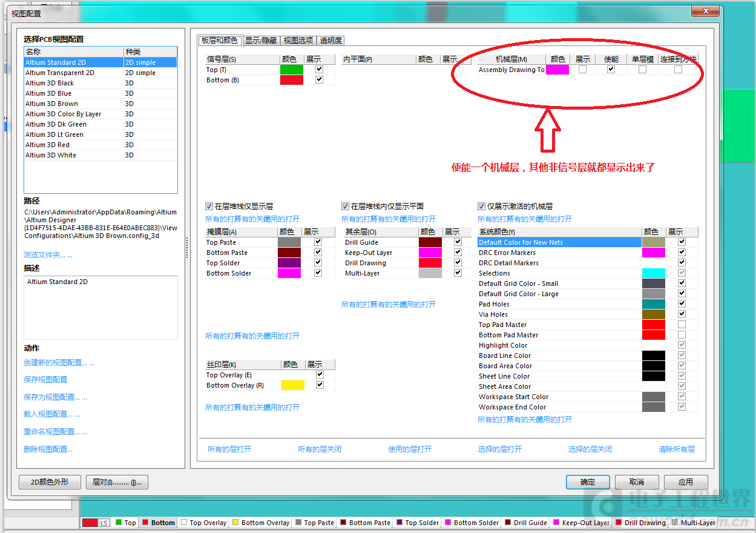Click the 应用 button
Viewport: 756px width, 533px height.
[686, 482]
